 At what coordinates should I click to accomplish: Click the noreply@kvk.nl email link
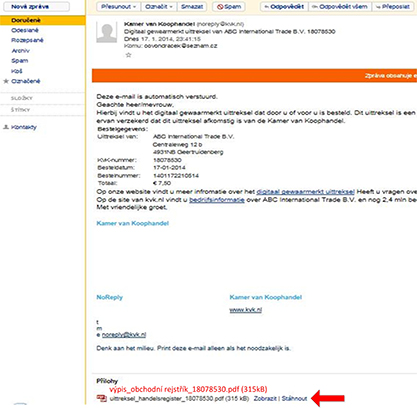tap(124, 335)
